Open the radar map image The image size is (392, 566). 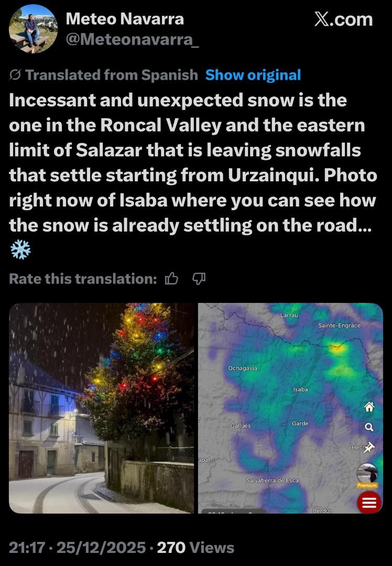click(290, 408)
